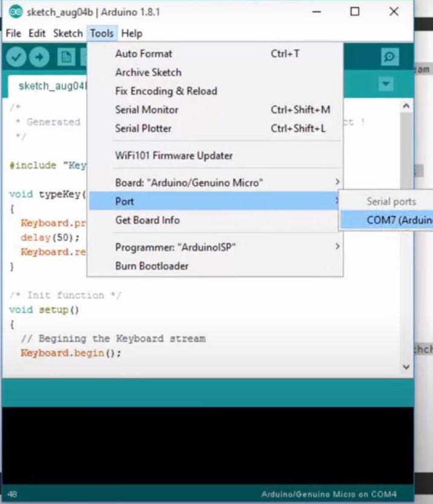Select Auto Format from Tools menu

(x=215, y=54)
